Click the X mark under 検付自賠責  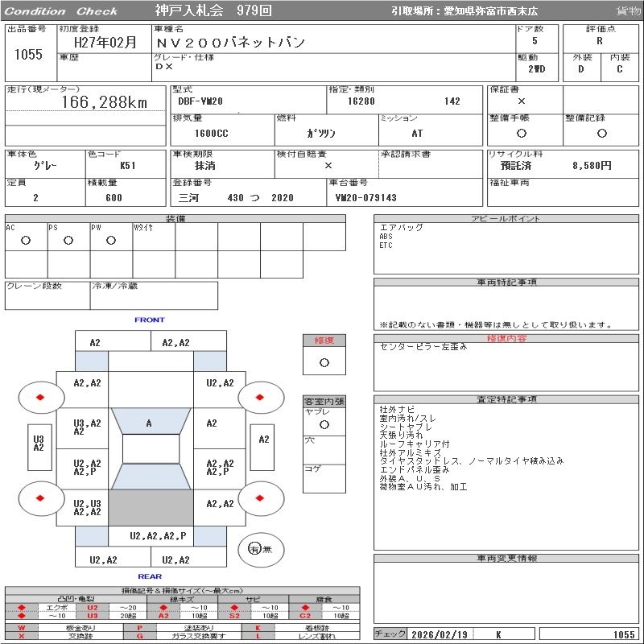pyautogui.click(x=327, y=165)
